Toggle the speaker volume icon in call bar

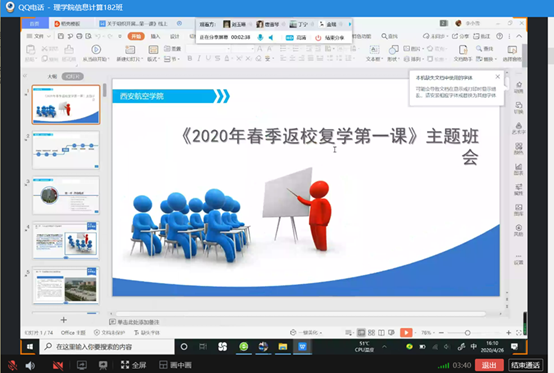coord(30,365)
